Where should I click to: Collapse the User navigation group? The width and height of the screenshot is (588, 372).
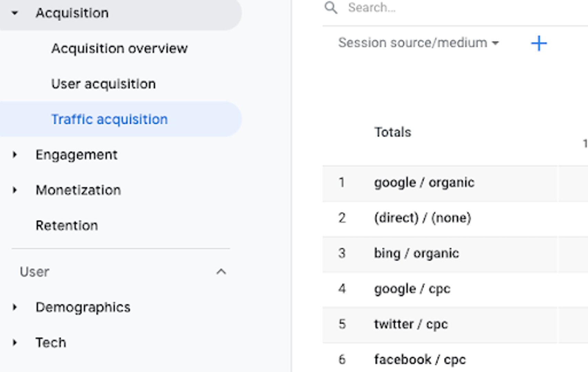tap(221, 271)
